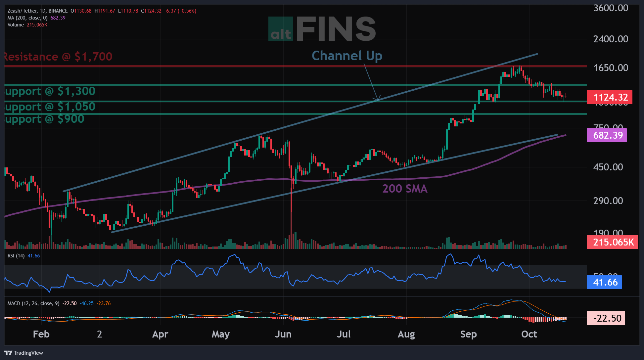This screenshot has height=360, width=644.
Task: Click the Channel Up annotation text
Action: (347, 56)
